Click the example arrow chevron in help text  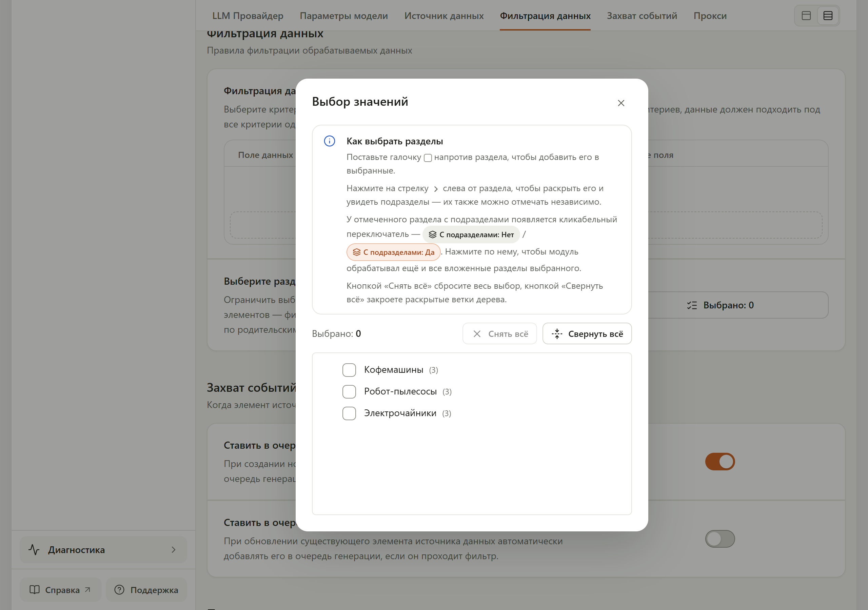tap(435, 189)
